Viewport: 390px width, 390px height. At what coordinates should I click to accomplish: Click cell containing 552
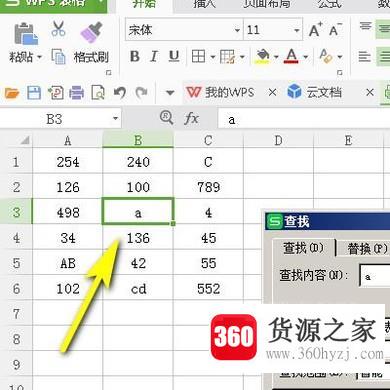(x=208, y=289)
